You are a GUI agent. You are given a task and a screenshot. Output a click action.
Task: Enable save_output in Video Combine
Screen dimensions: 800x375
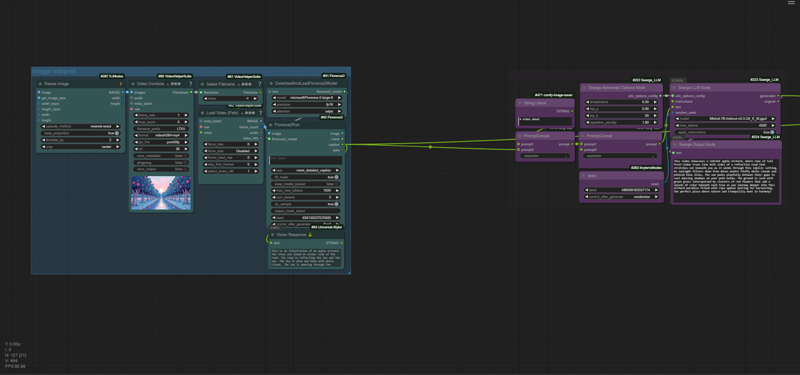click(161, 169)
